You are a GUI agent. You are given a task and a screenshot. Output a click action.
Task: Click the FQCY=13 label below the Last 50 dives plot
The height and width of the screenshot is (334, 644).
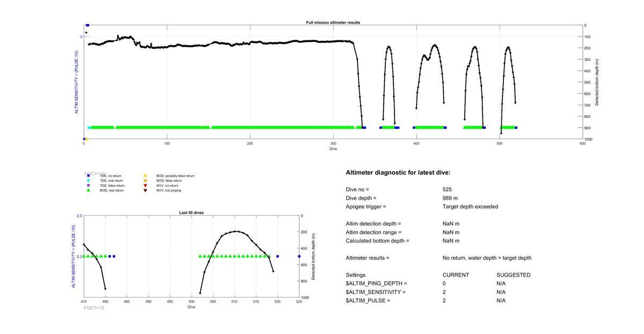coord(94,308)
